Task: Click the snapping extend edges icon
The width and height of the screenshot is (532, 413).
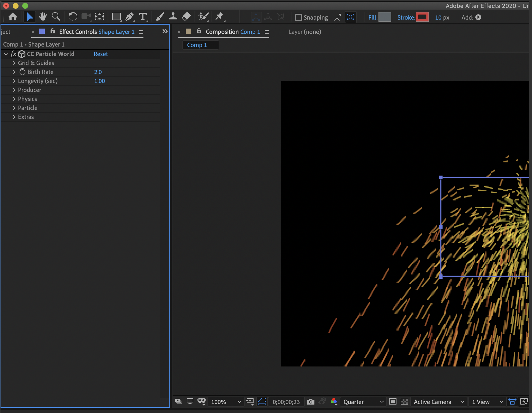Action: 337,17
